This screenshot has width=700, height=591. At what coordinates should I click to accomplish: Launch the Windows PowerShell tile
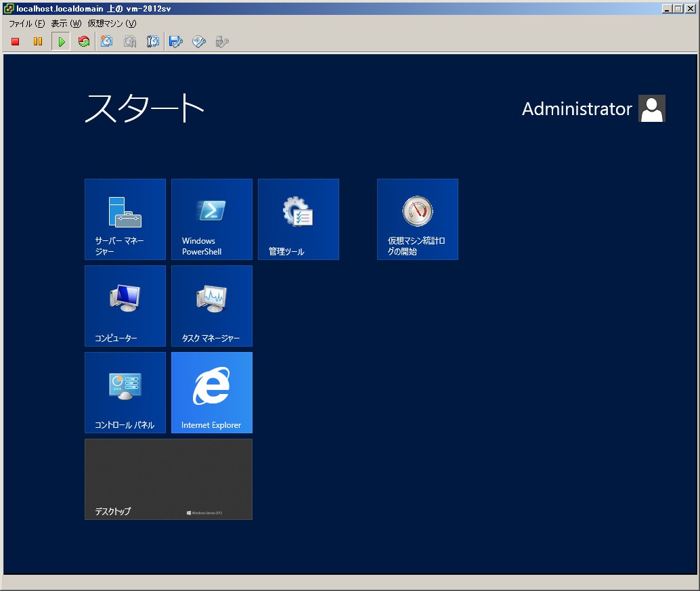(212, 219)
